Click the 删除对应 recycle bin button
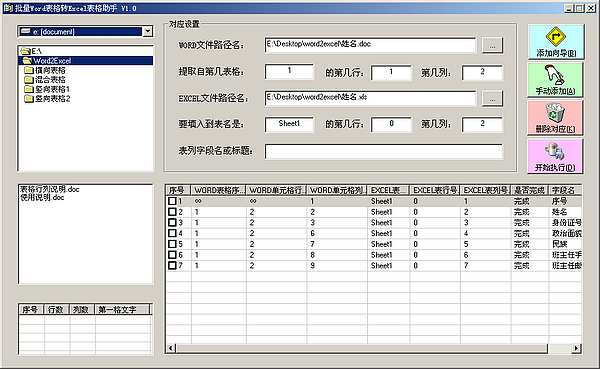 (x=555, y=118)
